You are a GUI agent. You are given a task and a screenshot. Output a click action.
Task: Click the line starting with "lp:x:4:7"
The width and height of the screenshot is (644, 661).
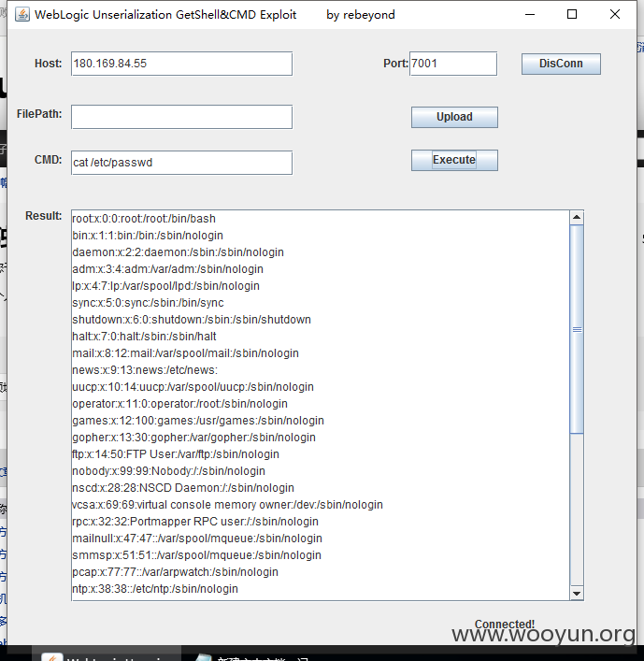click(x=165, y=286)
